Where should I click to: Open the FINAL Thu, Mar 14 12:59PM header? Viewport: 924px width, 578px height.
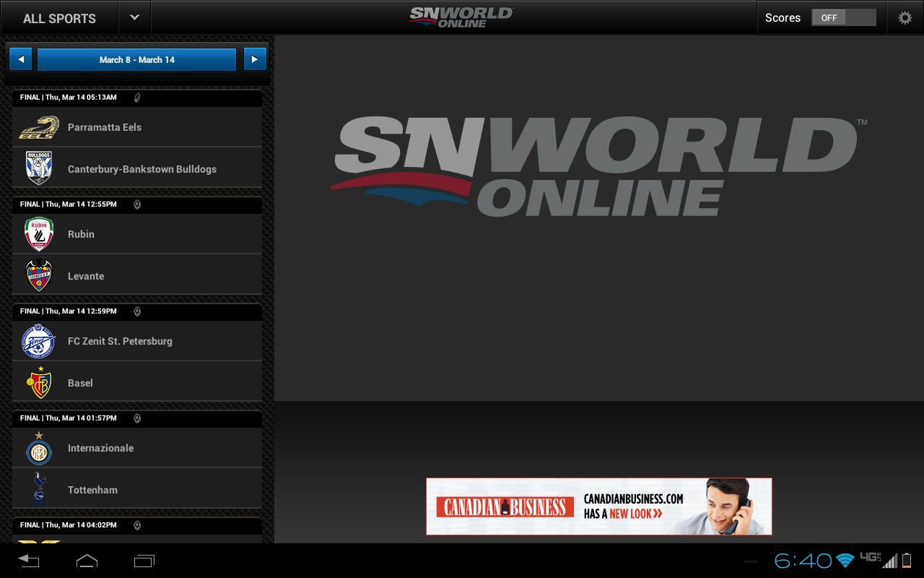[x=137, y=311]
